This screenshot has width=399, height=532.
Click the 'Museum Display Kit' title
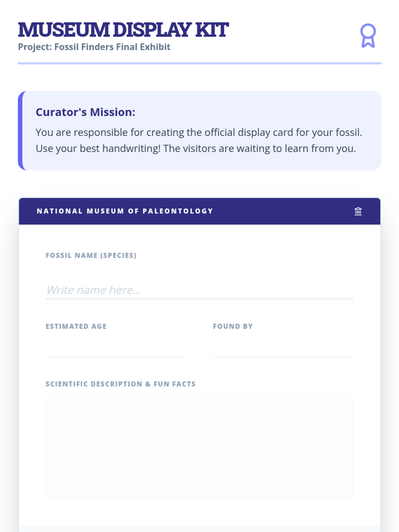point(123,30)
